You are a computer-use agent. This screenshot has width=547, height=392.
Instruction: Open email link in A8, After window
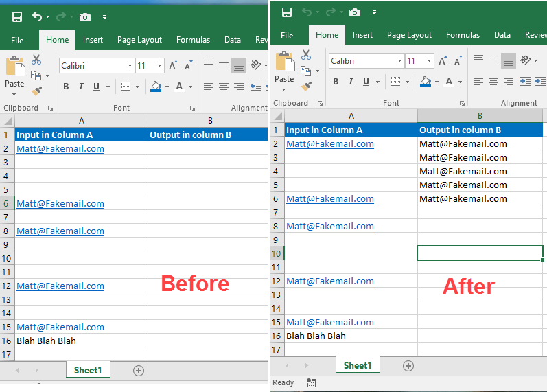[330, 226]
